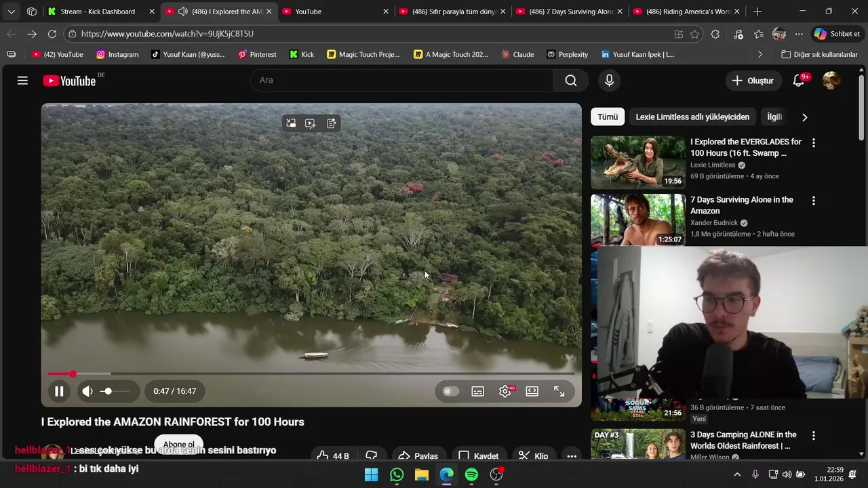The height and width of the screenshot is (488, 868).
Task: Open YouTube notifications bell
Action: (799, 81)
